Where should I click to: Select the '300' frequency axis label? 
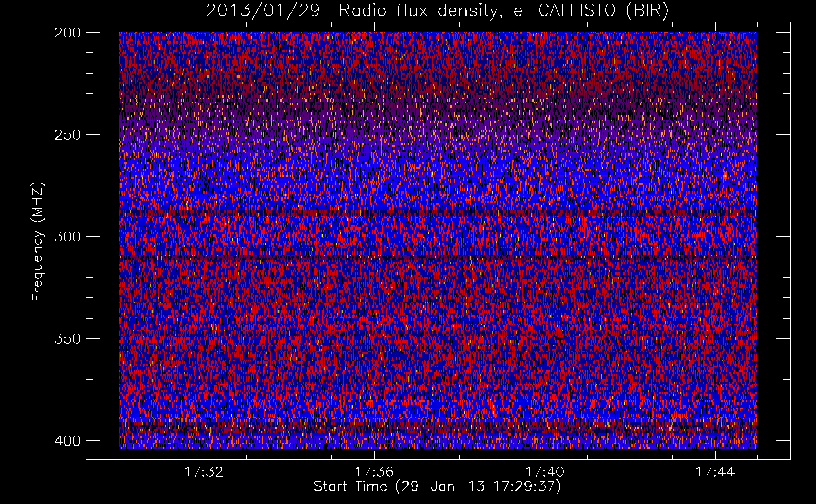[x=67, y=237]
